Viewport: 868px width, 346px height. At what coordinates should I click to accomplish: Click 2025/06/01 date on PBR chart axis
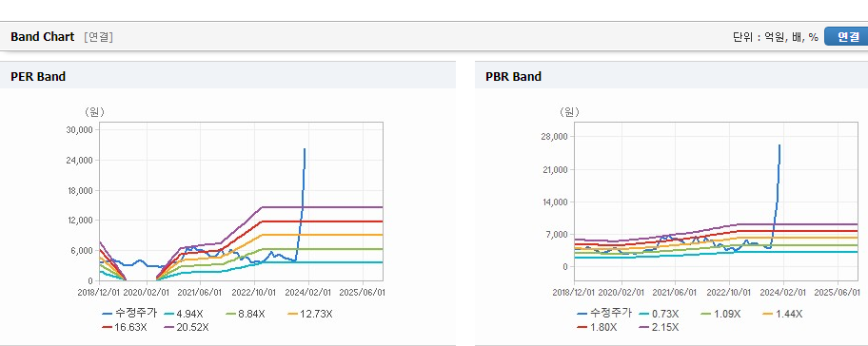[838, 292]
